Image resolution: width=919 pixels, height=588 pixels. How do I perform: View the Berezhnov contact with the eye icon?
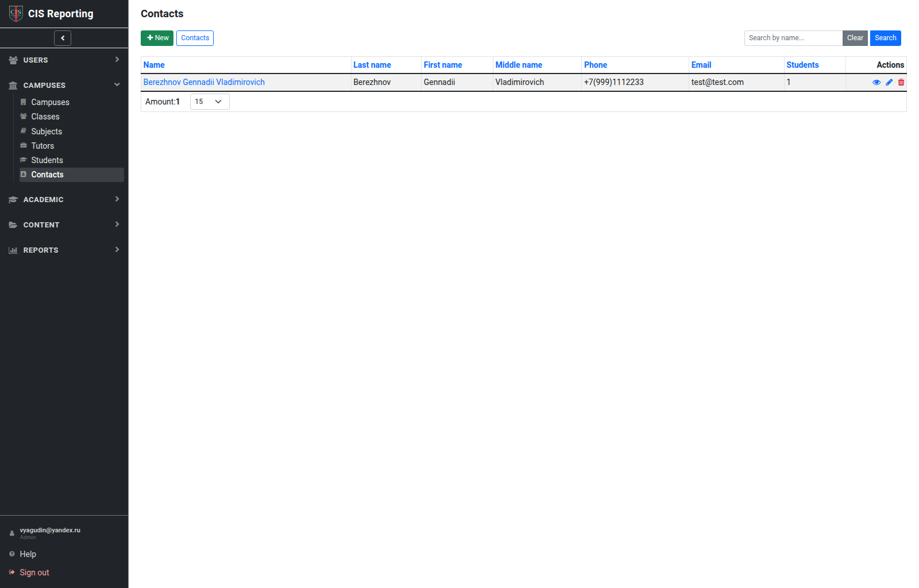[876, 82]
